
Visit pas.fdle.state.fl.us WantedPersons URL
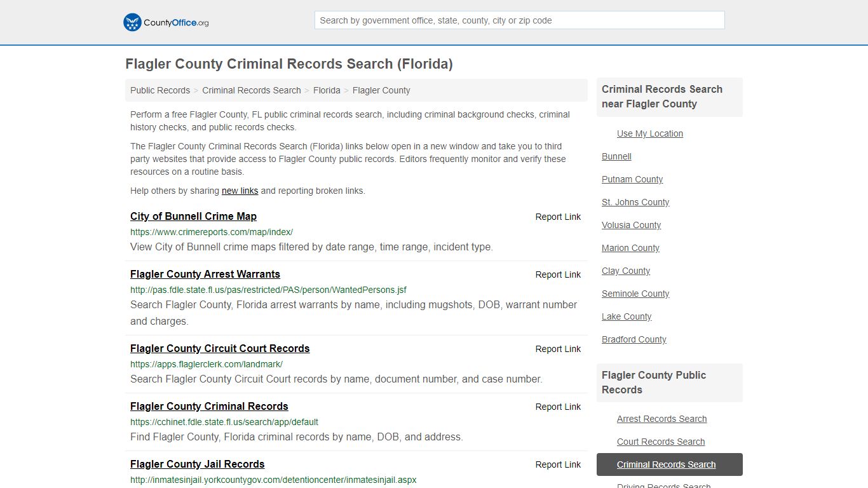click(x=268, y=290)
